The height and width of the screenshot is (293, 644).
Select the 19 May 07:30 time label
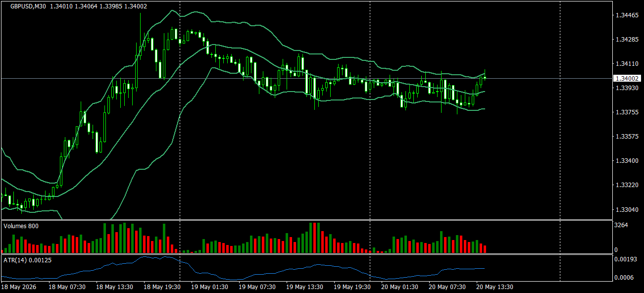pyautogui.click(x=257, y=287)
